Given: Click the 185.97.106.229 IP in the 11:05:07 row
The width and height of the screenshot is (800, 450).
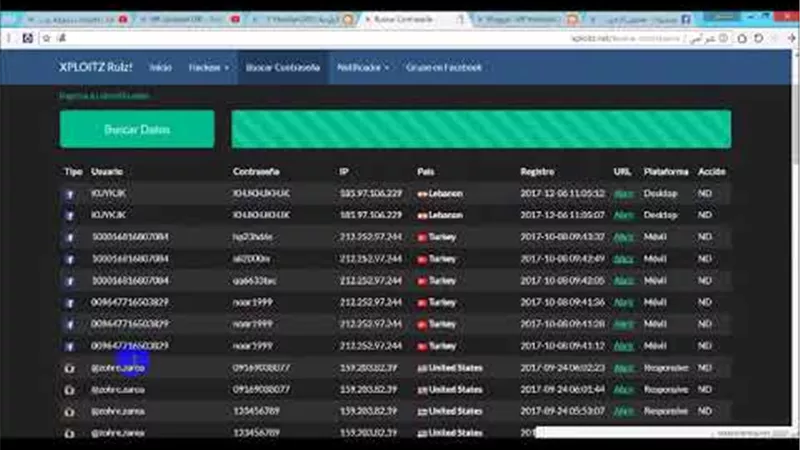Looking at the screenshot, I should click(371, 215).
